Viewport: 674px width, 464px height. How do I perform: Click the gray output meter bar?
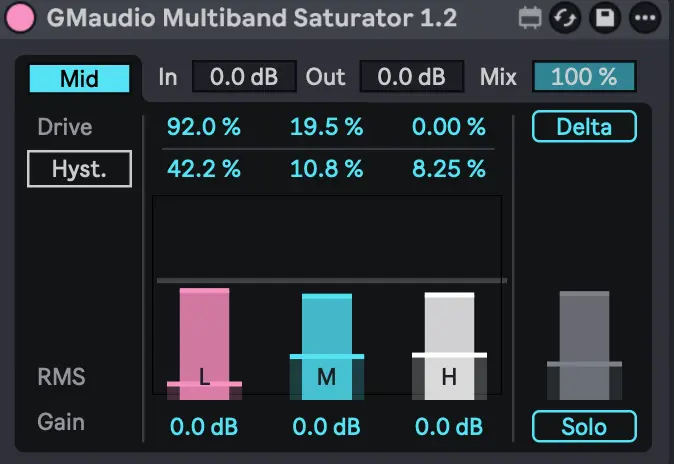[584, 345]
